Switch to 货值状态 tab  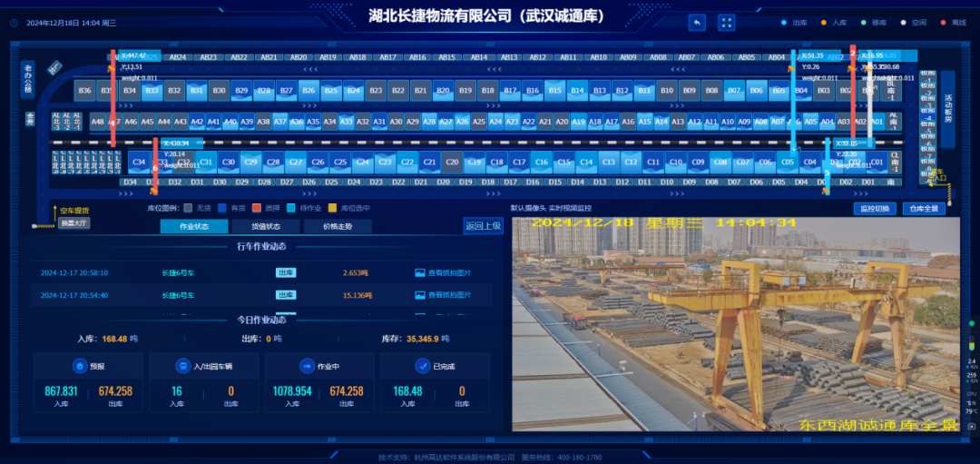pos(266,226)
